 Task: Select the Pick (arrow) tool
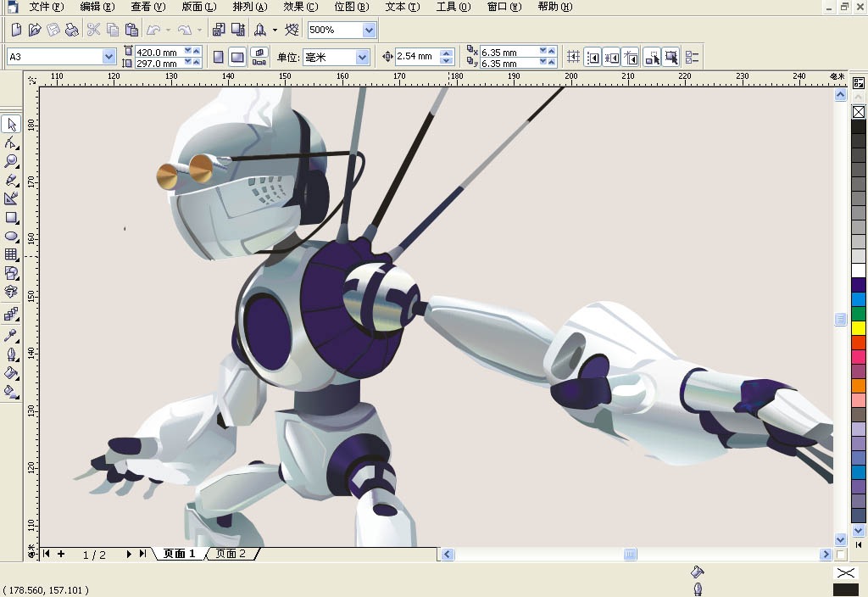(11, 126)
